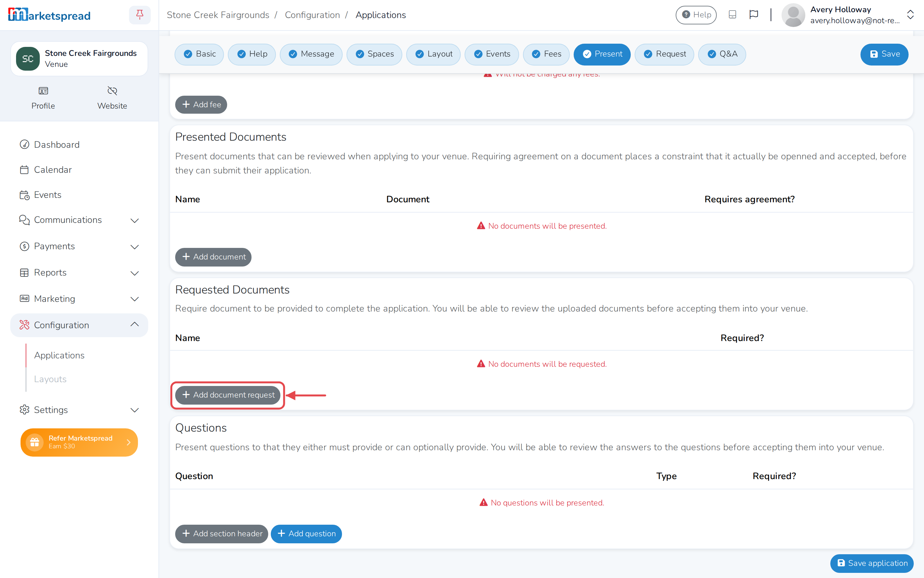Switch to the Help step tab
Viewport: 924px width, 578px height.
pos(252,54)
